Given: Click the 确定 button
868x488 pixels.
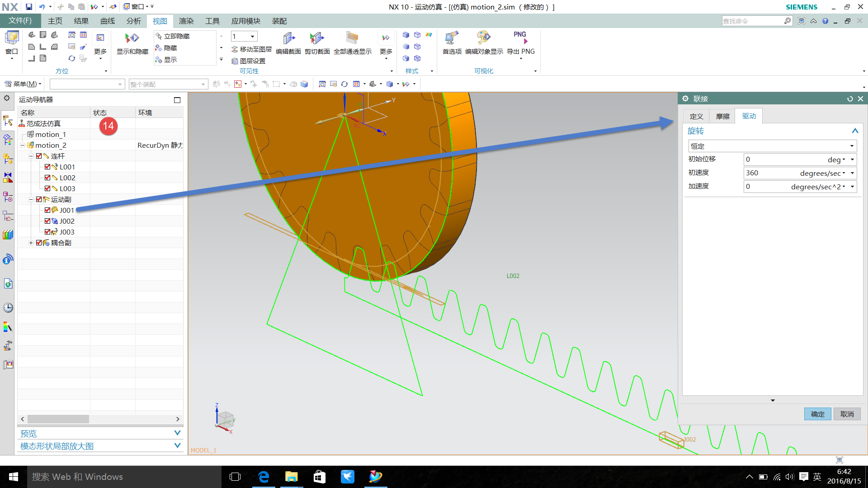Looking at the screenshot, I should tap(817, 414).
